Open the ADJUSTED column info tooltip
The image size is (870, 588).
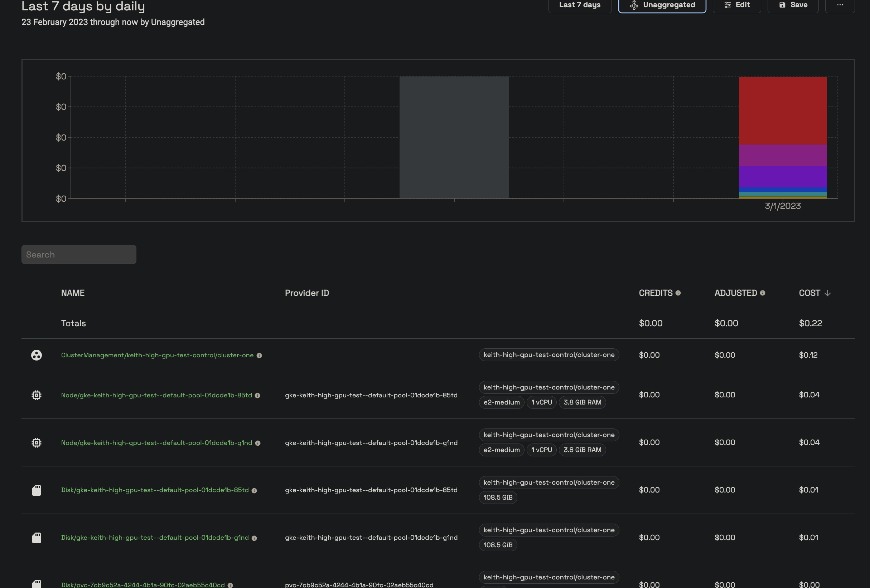(x=763, y=293)
